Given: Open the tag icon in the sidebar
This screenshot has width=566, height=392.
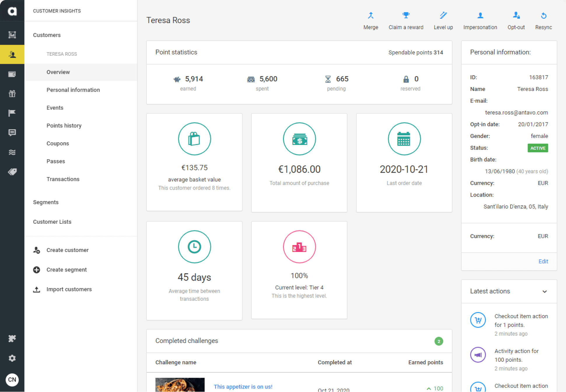Looking at the screenshot, I should coord(12,172).
